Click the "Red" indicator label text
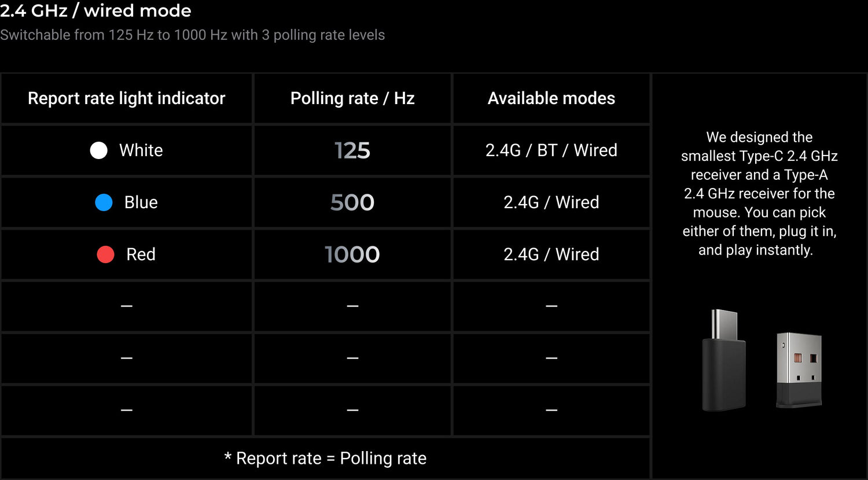Image resolution: width=868 pixels, height=480 pixels. click(x=141, y=254)
